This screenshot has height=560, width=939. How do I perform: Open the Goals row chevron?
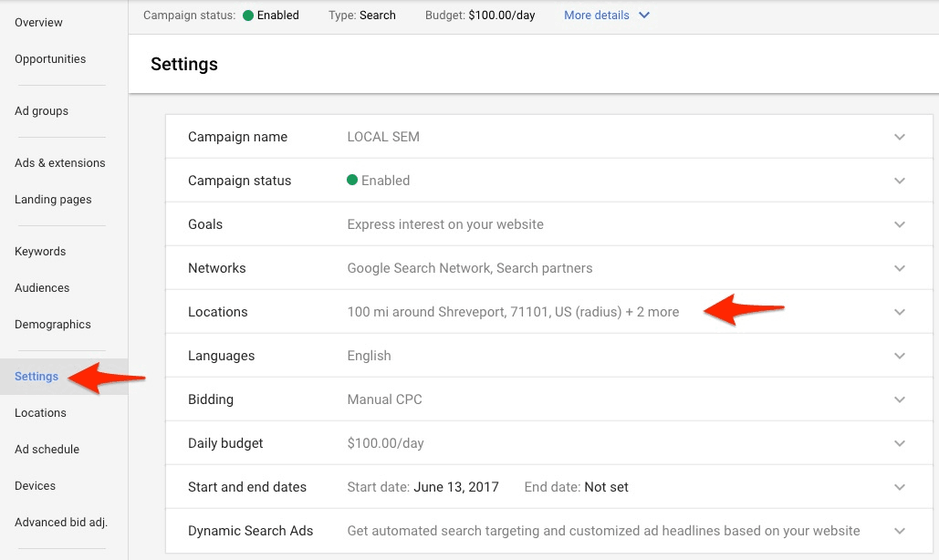coord(900,224)
